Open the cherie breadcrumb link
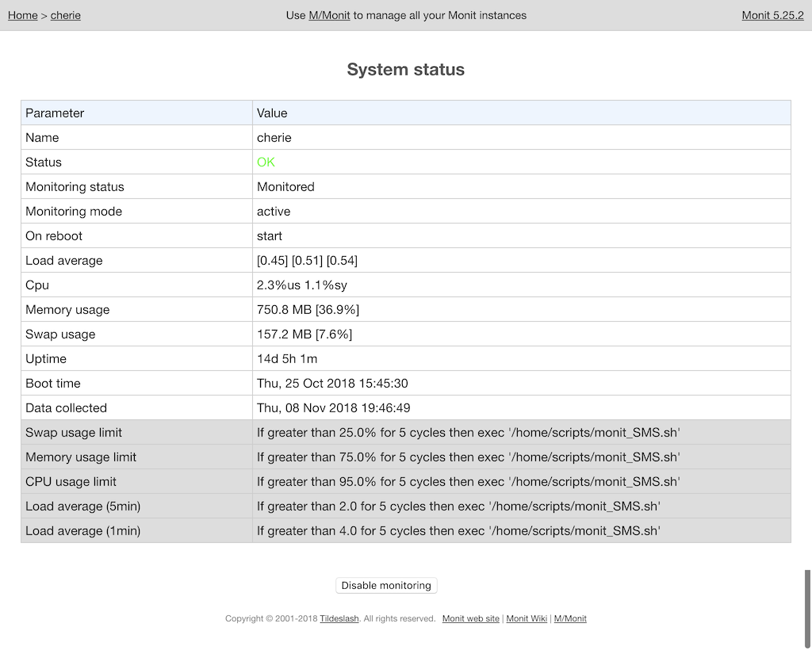This screenshot has width=812, height=650. point(65,16)
